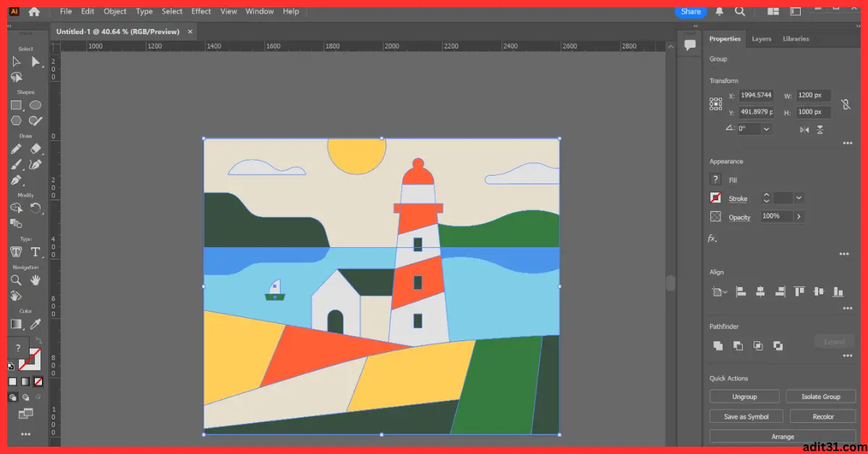Open the Object menu
This screenshot has height=454, width=868.
[x=115, y=11]
